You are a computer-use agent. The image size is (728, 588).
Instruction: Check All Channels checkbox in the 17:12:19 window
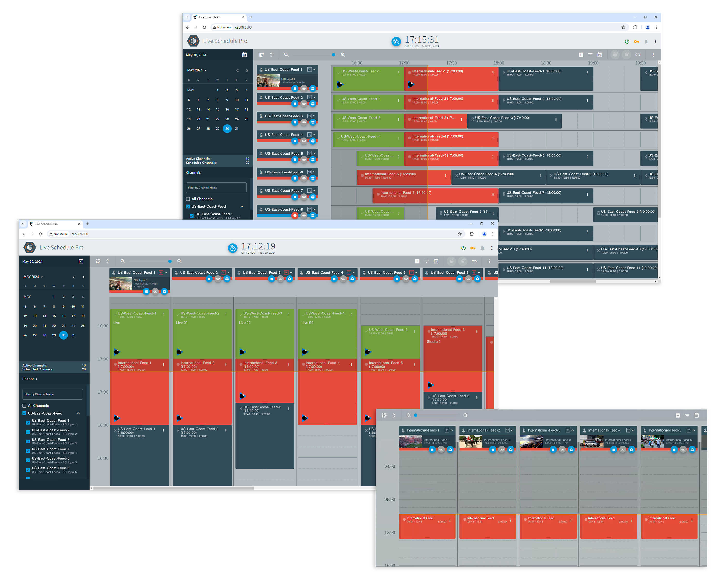[25, 405]
